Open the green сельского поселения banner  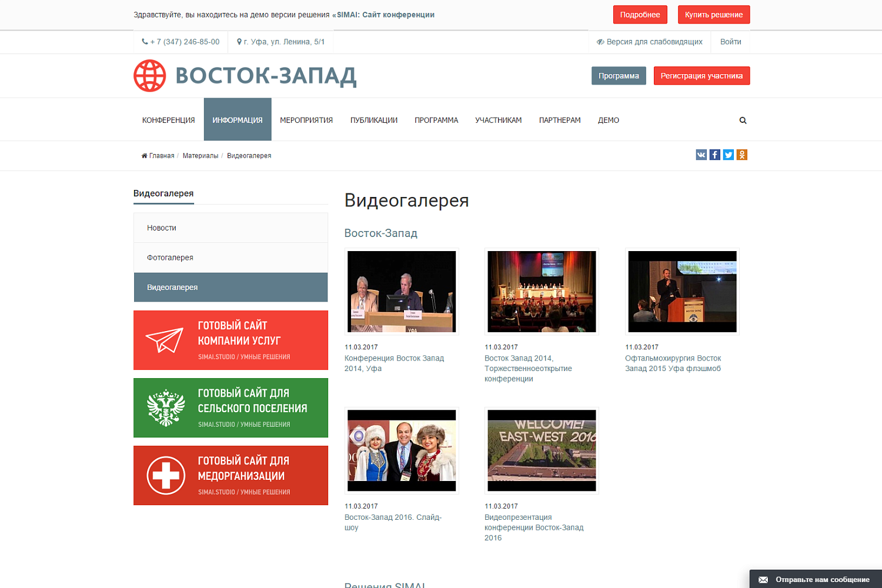click(230, 407)
